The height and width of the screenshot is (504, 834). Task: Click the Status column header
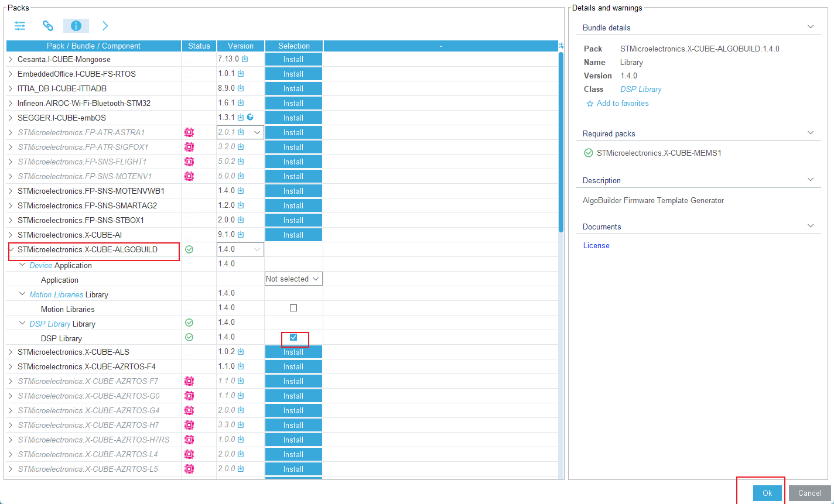(199, 46)
